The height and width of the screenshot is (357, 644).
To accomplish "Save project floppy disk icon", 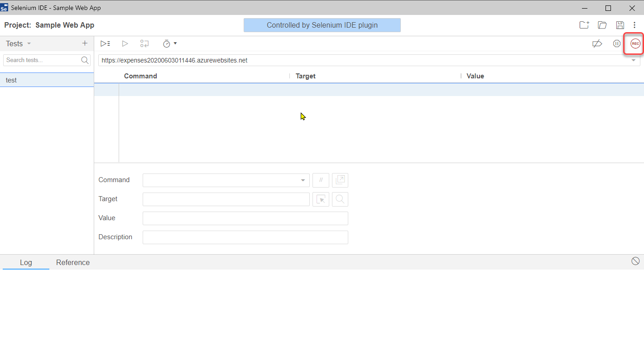I will pos(620,25).
